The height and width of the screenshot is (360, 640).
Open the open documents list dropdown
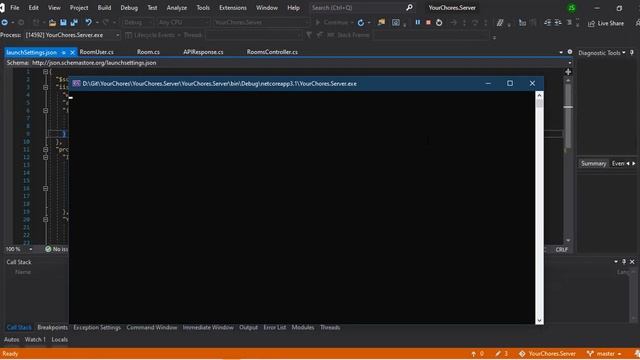point(561,52)
